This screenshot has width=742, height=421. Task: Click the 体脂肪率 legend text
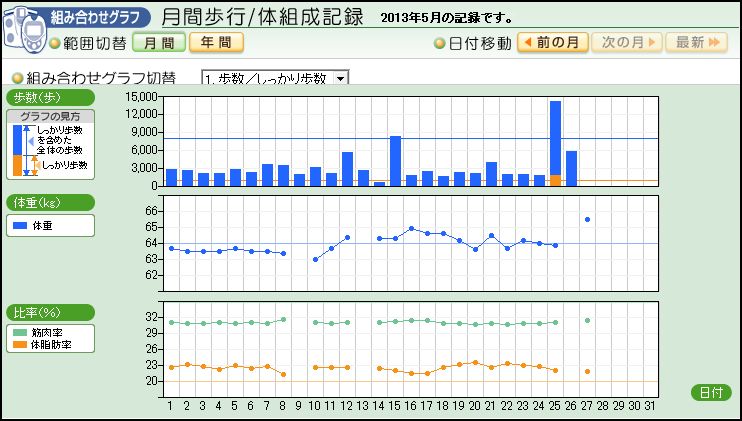[51, 345]
